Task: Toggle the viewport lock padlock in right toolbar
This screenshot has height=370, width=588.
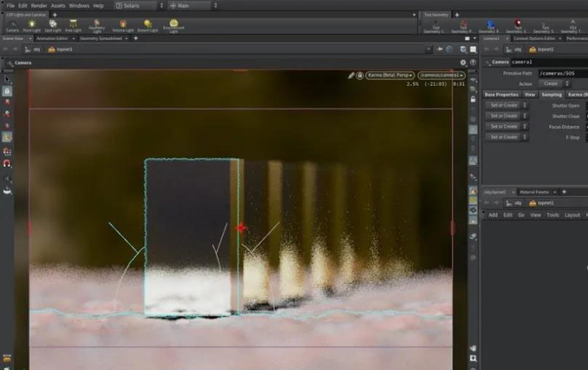Action: [473, 99]
